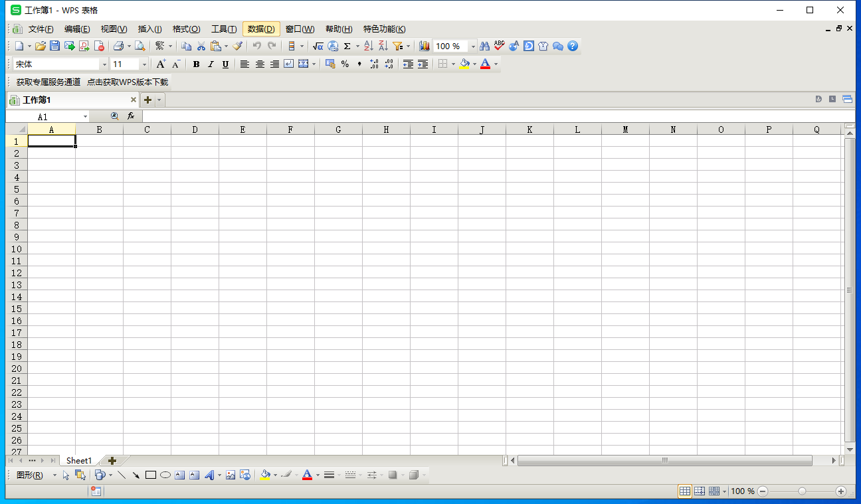Click 获取专属服务通道 link

pyautogui.click(x=48, y=82)
